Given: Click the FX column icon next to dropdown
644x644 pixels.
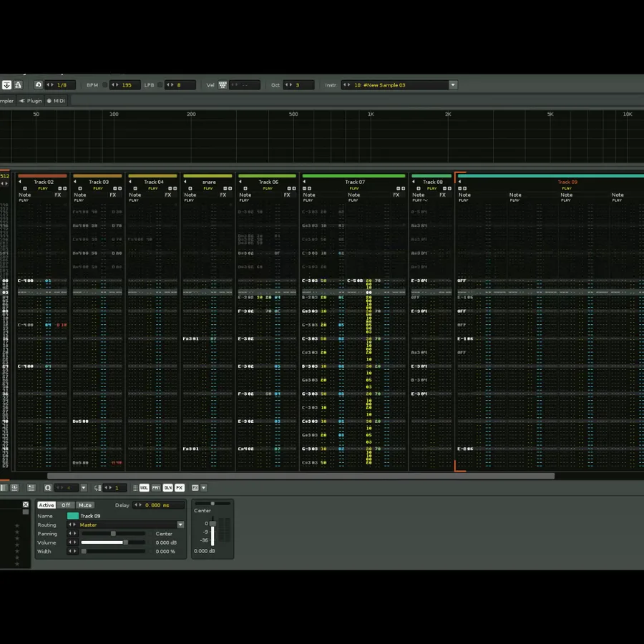Looking at the screenshot, I should point(195,487).
